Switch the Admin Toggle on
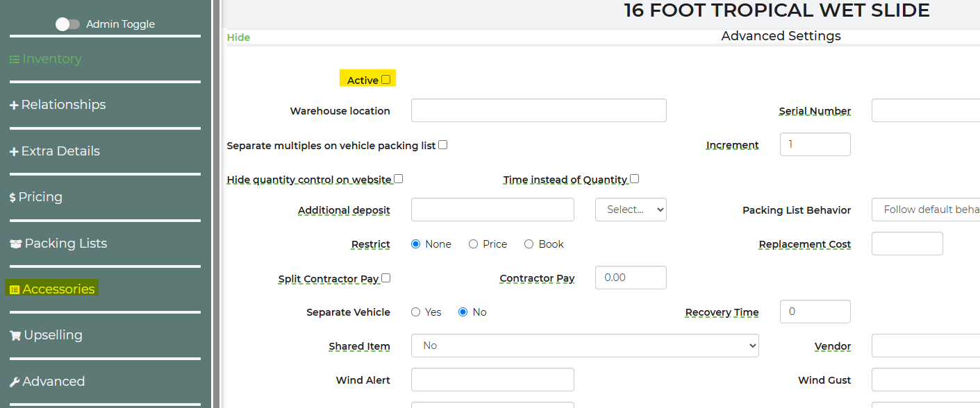The width and height of the screenshot is (980, 408). [68, 24]
